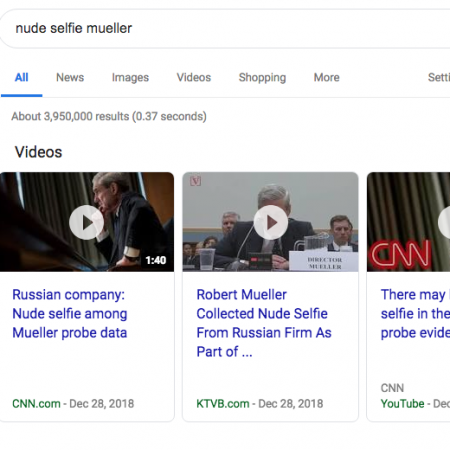
Task: Open the Videos search tab
Action: click(194, 77)
